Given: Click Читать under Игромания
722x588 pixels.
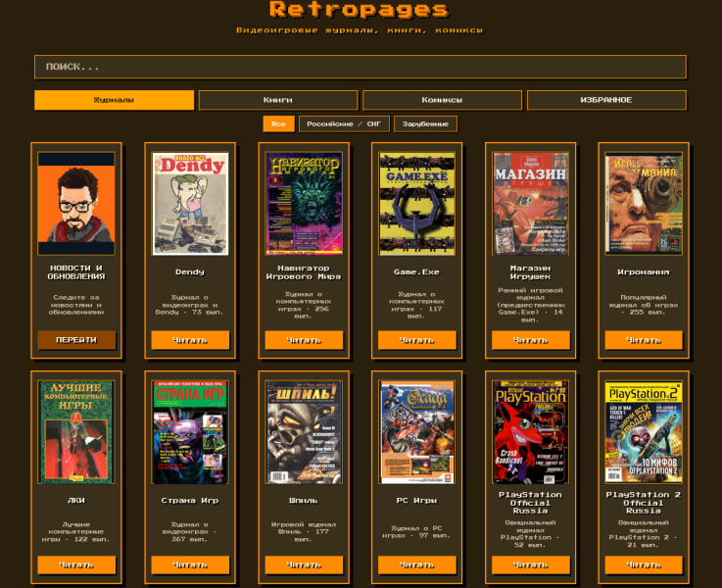Looking at the screenshot, I should (x=644, y=340).
